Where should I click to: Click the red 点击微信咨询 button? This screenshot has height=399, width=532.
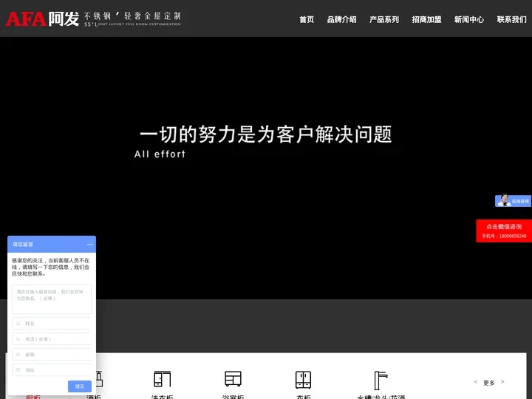pos(504,231)
